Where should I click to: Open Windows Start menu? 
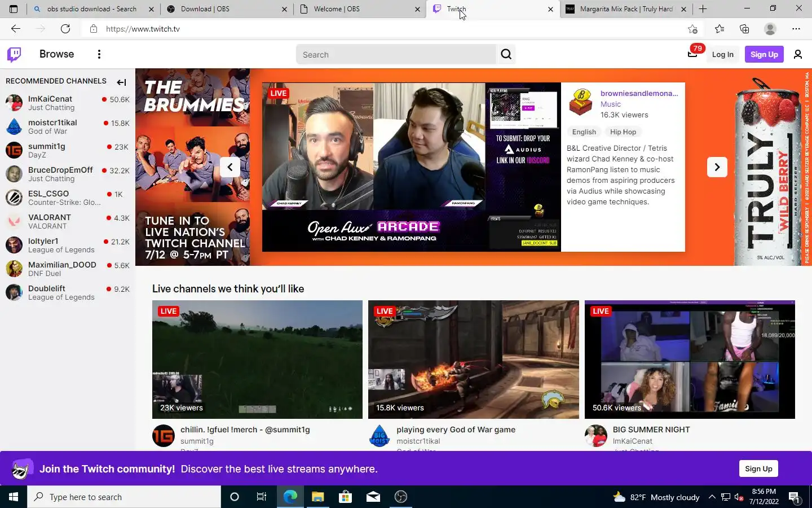pyautogui.click(x=14, y=497)
